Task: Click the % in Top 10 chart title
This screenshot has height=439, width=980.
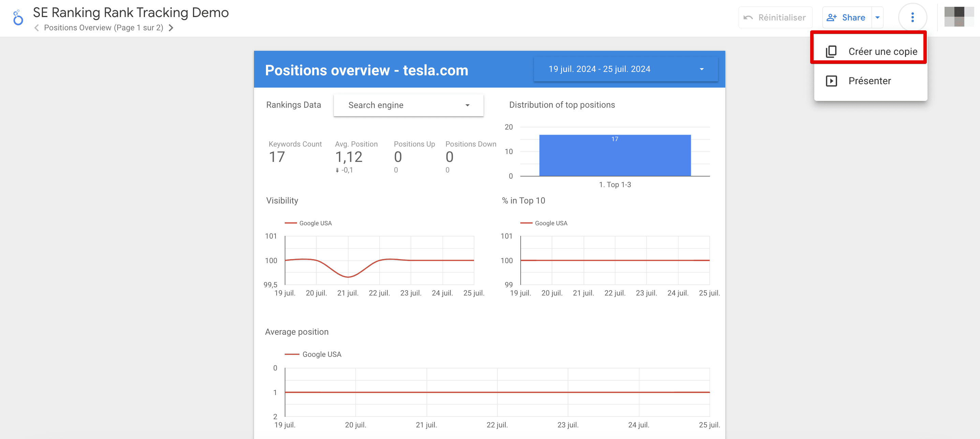Action: click(x=523, y=200)
